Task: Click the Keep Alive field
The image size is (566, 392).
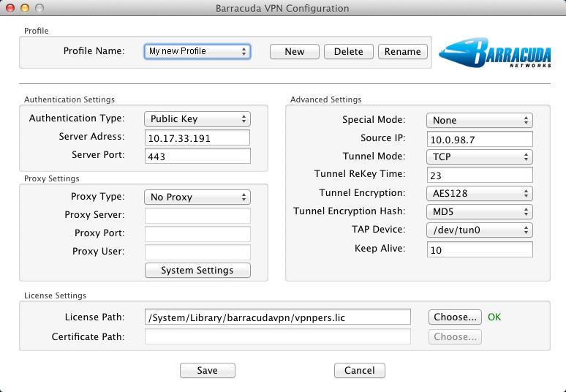Action: [x=480, y=249]
